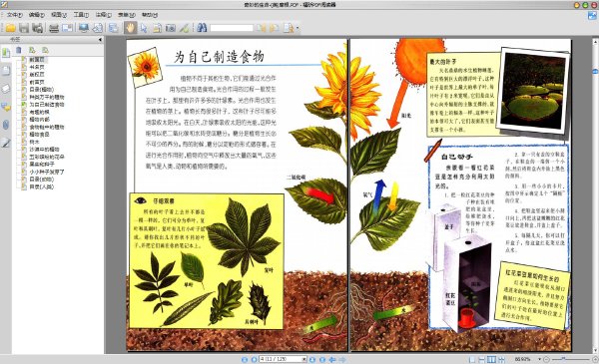Show the Attachments paperclip panel

6,125
